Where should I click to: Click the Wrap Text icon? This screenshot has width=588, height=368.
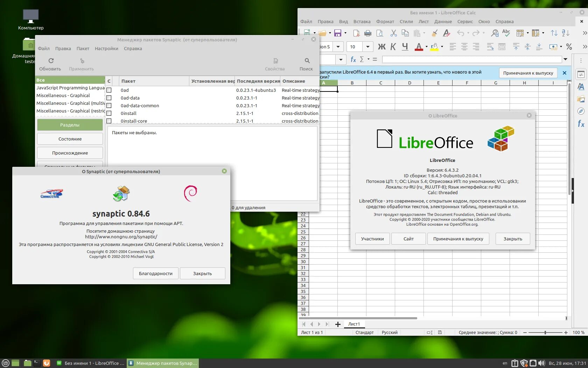490,47
